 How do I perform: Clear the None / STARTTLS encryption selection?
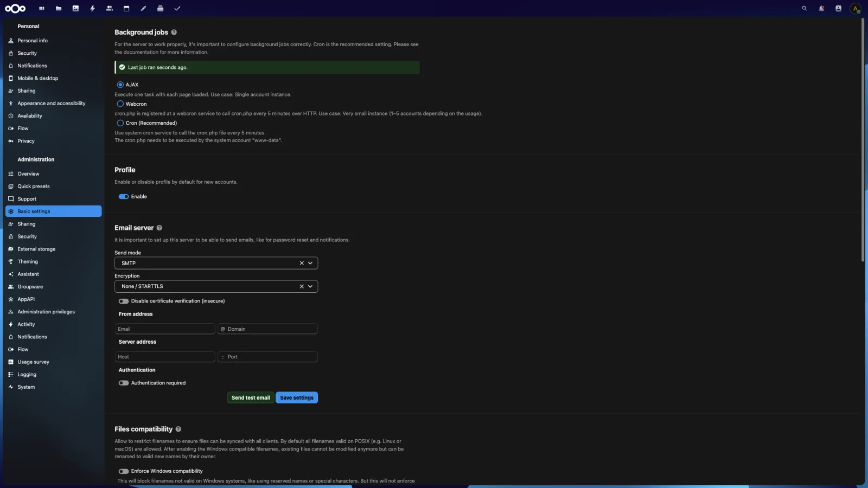tap(302, 286)
